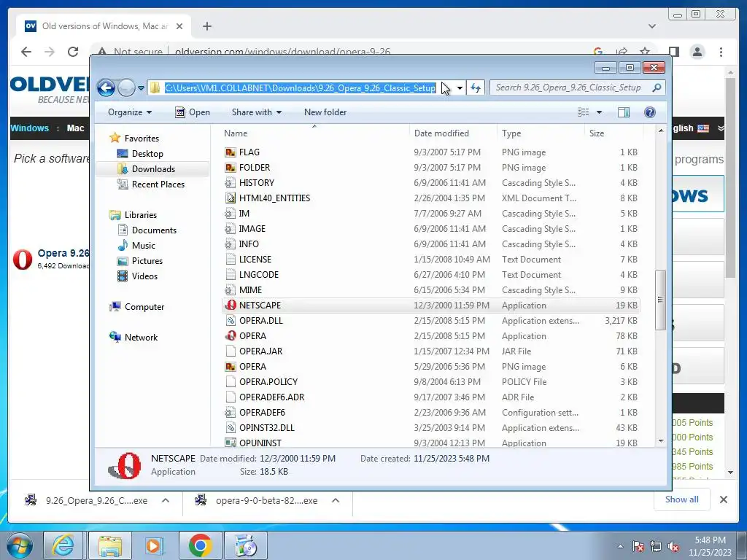Select the OPERADEF6.ADR file row
Image resolution: width=747 pixels, height=560 pixels.
click(430, 397)
